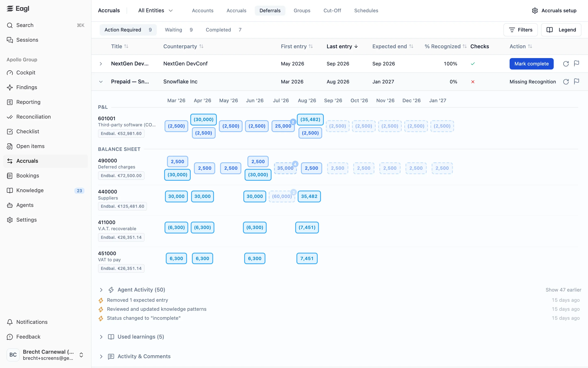Open Feedback in the sidebar
Image resolution: width=588 pixels, height=368 pixels.
[x=46, y=337]
